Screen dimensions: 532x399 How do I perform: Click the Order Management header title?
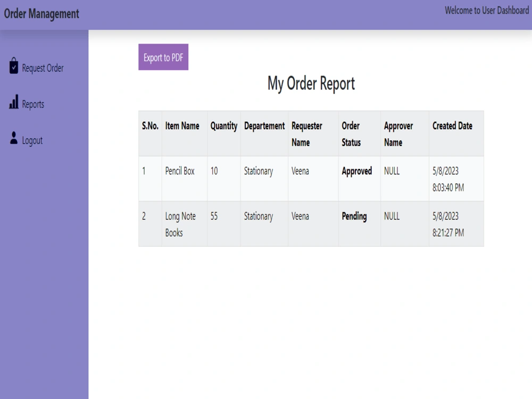[42, 14]
